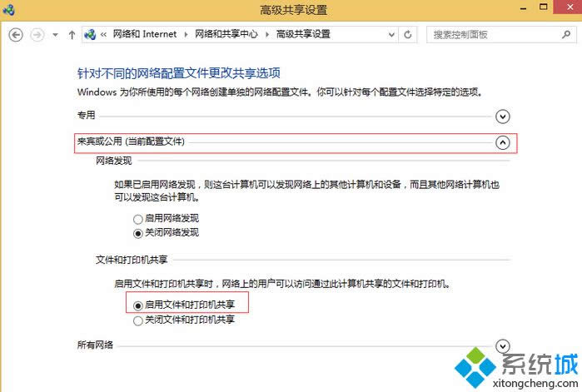Enable 启用文件和打印机共享 option
582x392 pixels.
(138, 305)
